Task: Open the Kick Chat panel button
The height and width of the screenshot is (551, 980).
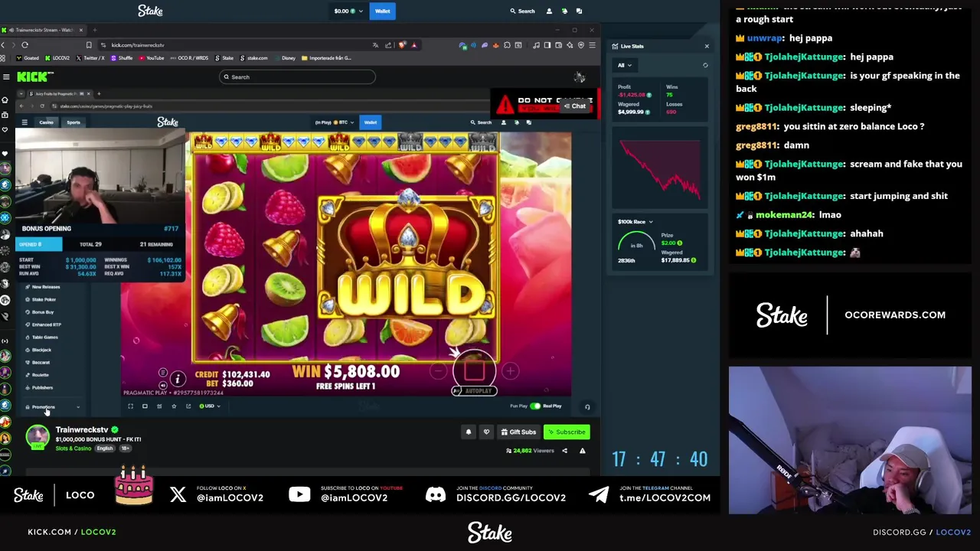Action: pyautogui.click(x=575, y=106)
